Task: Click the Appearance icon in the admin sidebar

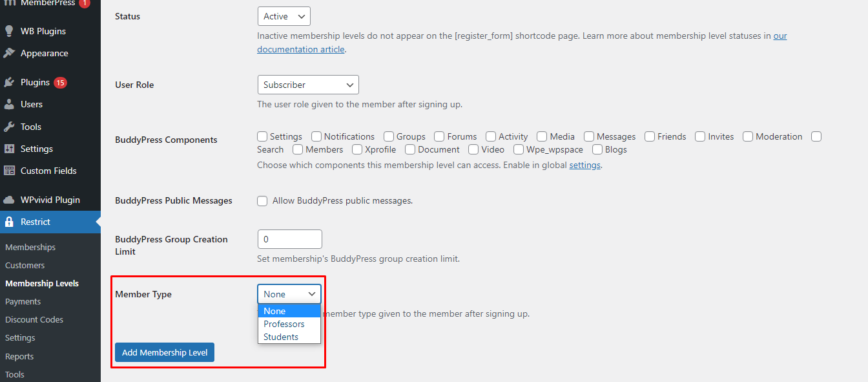Action: click(12, 53)
